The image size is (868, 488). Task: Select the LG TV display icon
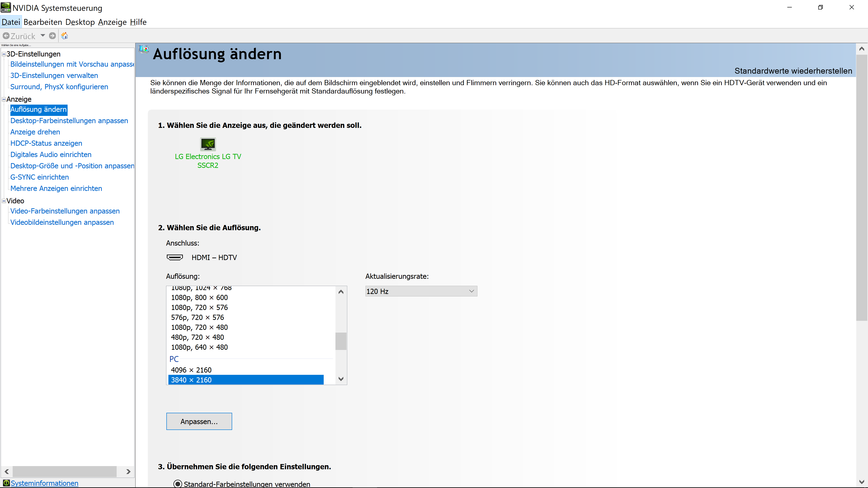coord(208,144)
